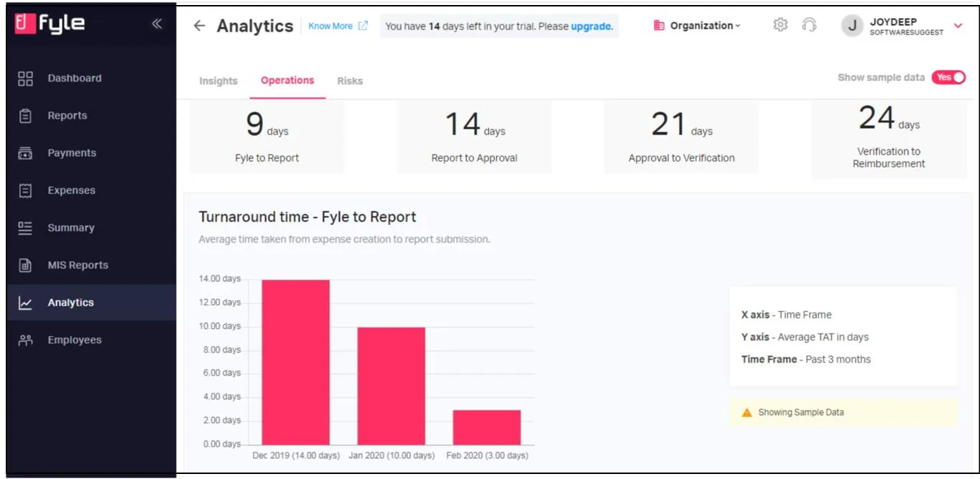Open Employees people icon in sidebar
The image size is (980, 479).
click(25, 340)
